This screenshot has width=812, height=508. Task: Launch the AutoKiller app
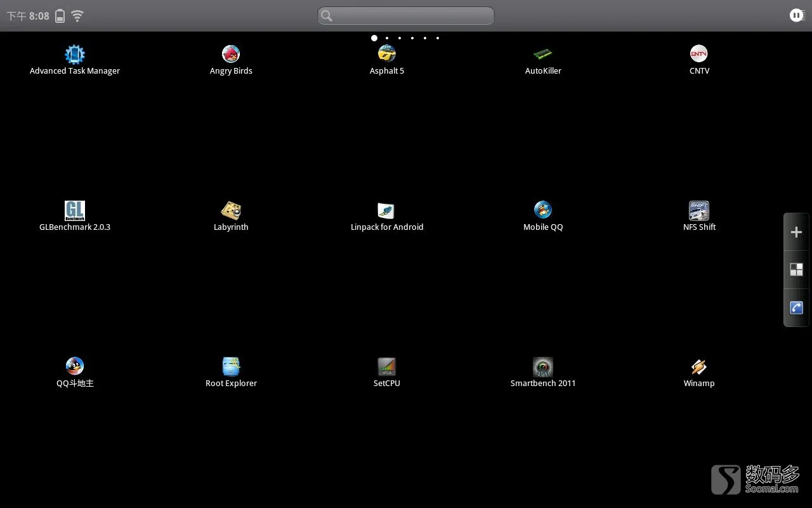pos(543,60)
